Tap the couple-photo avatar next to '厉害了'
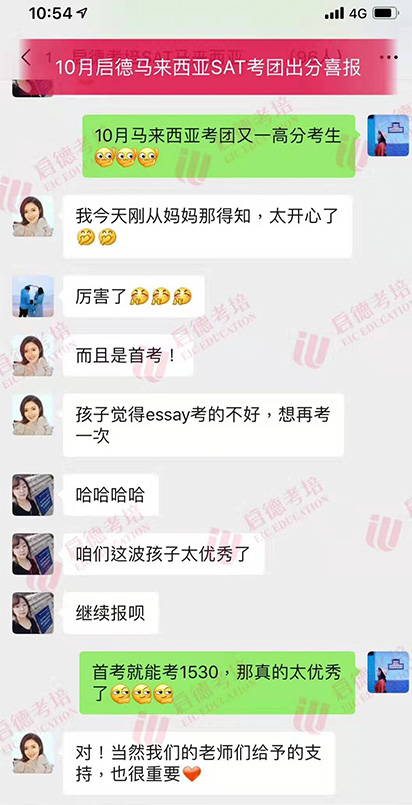This screenshot has width=412, height=805. (33, 296)
